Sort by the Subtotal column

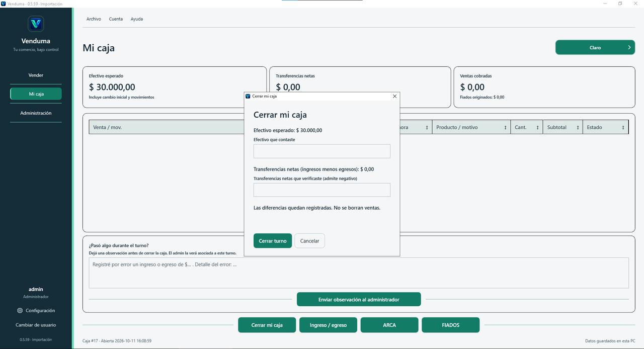click(563, 127)
